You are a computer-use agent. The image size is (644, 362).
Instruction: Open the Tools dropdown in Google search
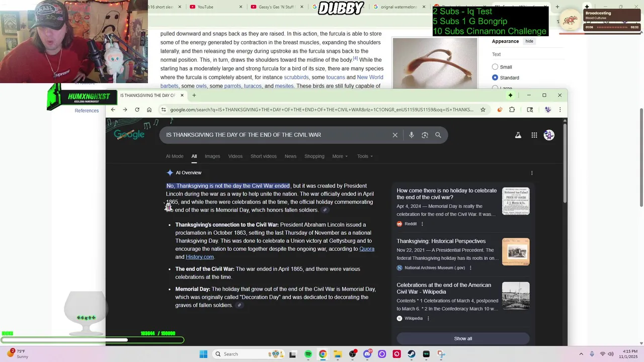pyautogui.click(x=365, y=156)
